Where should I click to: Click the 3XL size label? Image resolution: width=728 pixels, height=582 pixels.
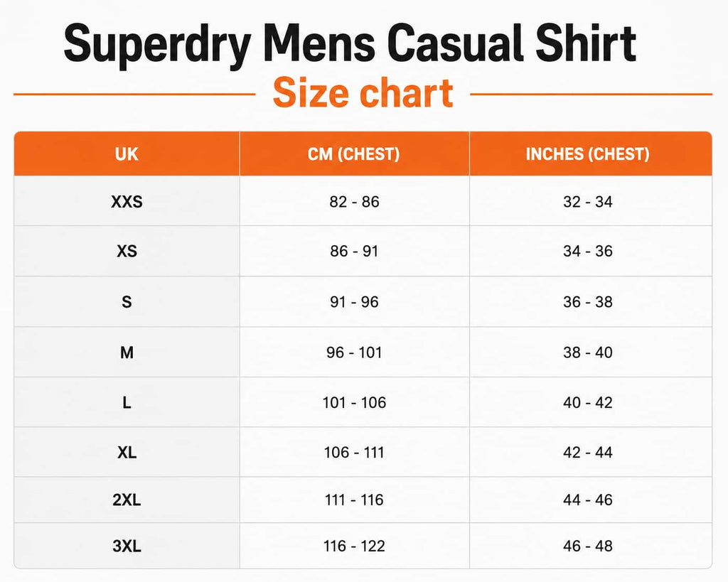[127, 546]
